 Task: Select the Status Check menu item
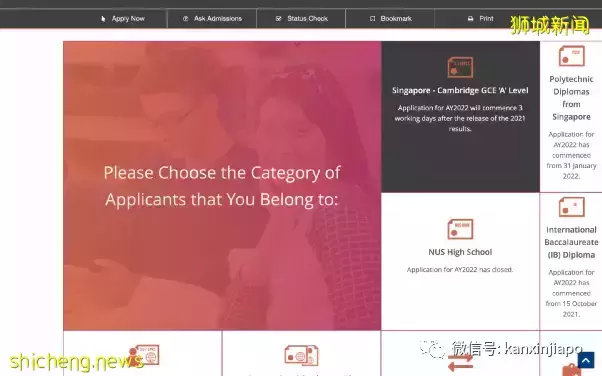(x=302, y=18)
